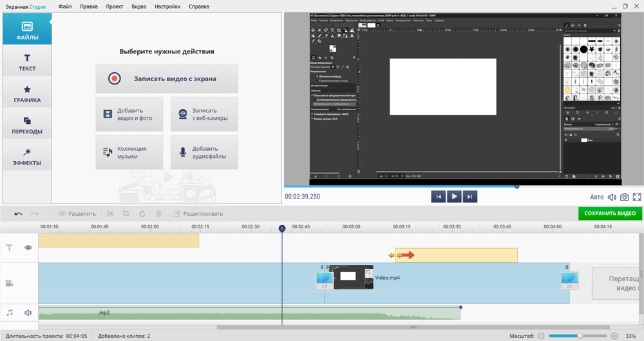The height and width of the screenshot is (341, 644).
Task: Mute the preview volume speaker icon
Action: click(612, 197)
